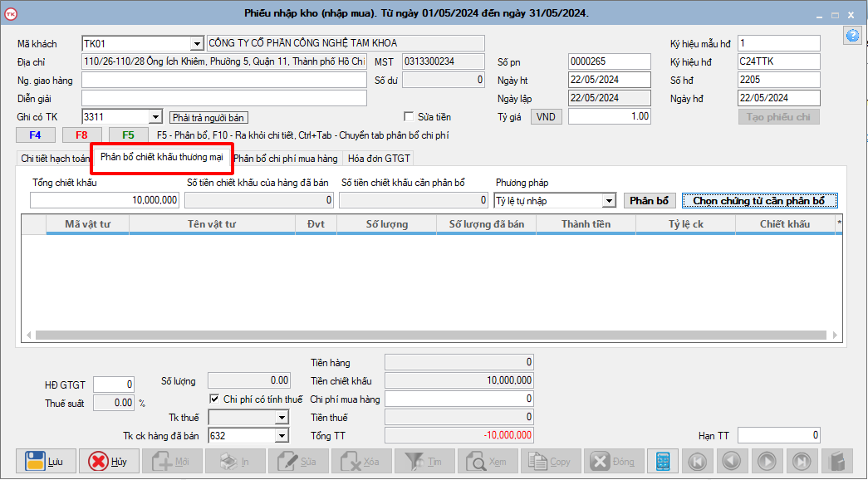Uncheck Chi phí có tính thuế
Screen dimensions: 868x480
(214, 399)
